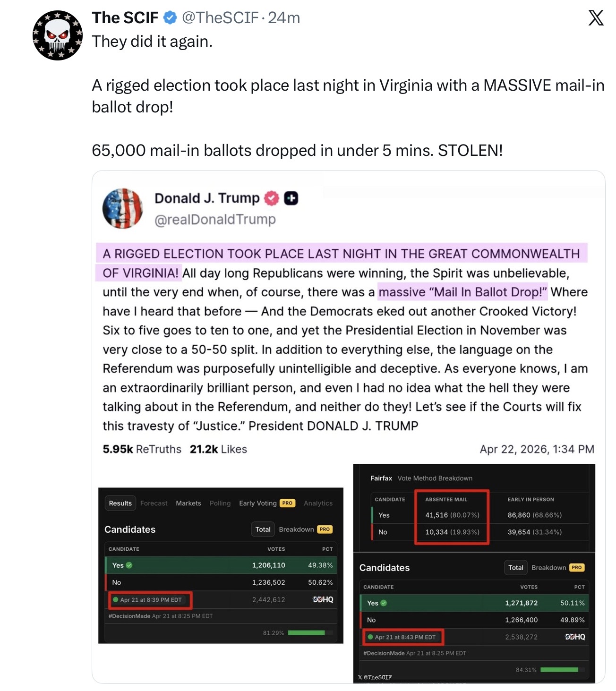Screen dimensions: 616x691
Task: Click the DDHQ logo in left results panel
Action: [x=323, y=599]
